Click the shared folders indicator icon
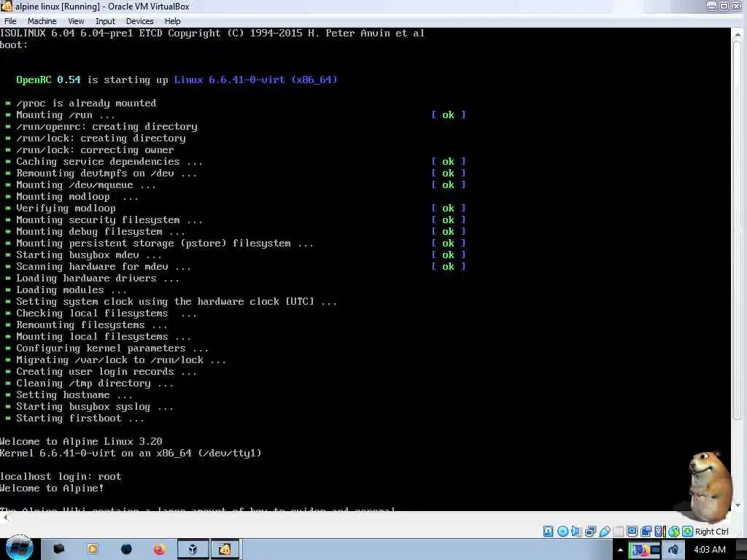This screenshot has height=560, width=747. (x=619, y=531)
